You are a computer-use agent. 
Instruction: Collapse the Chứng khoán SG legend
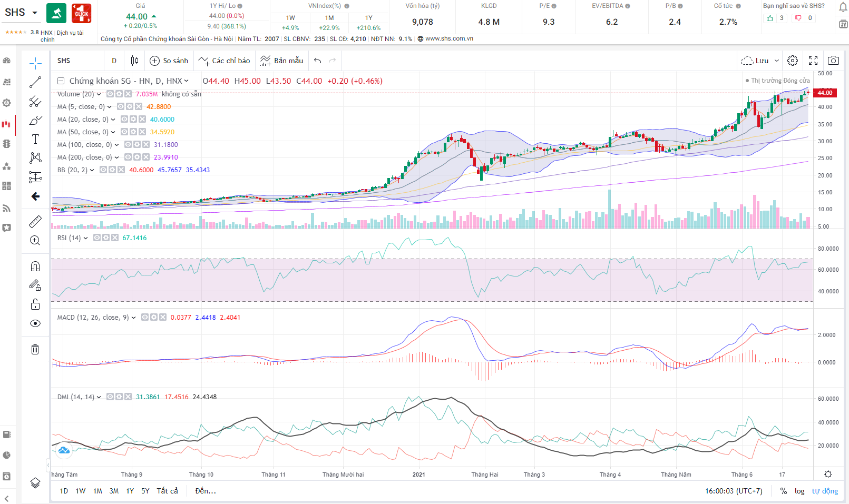(x=61, y=81)
